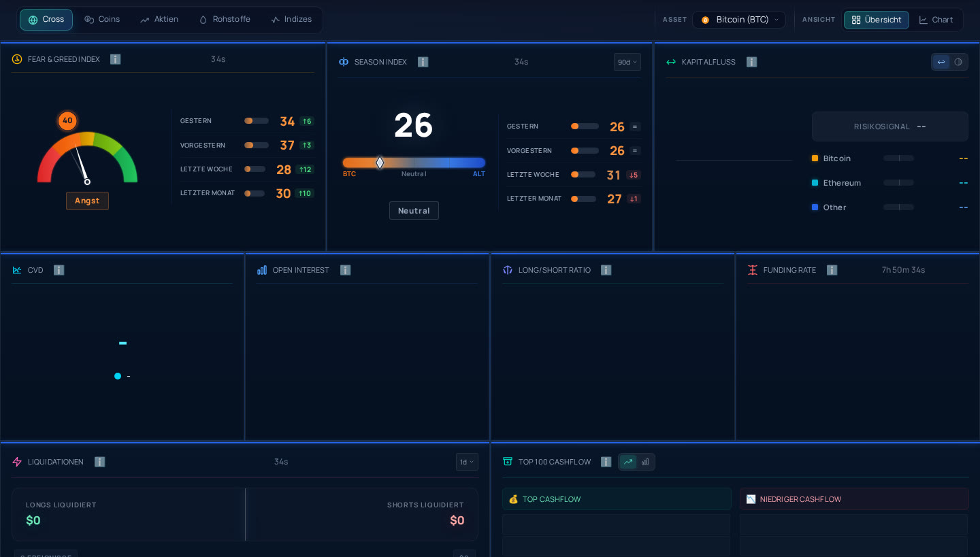Switch to the Aktien tab
This screenshot has width=980, height=557.
point(159,20)
